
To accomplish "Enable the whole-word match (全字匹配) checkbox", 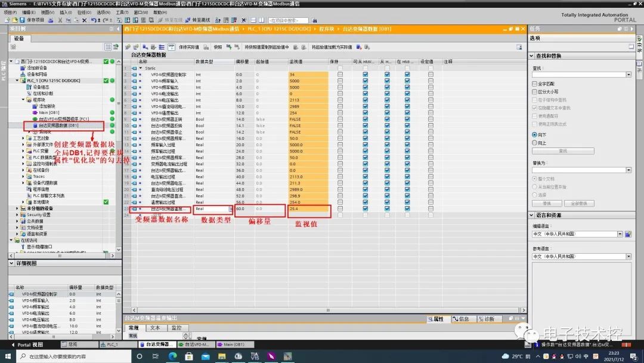I will [x=534, y=84].
